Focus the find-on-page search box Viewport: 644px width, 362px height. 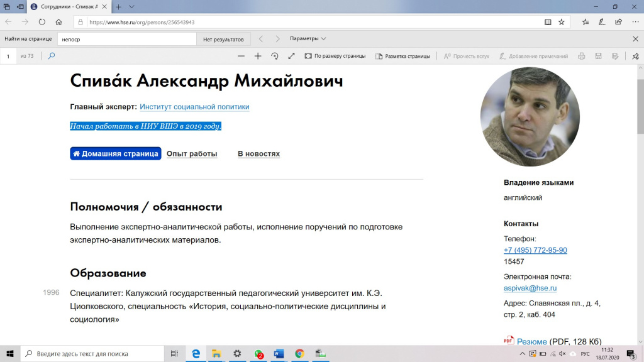click(127, 39)
